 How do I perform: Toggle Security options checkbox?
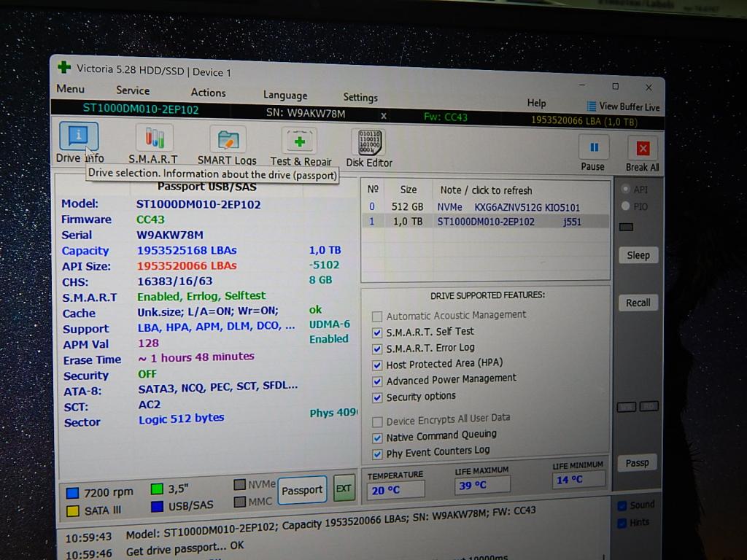(x=377, y=397)
